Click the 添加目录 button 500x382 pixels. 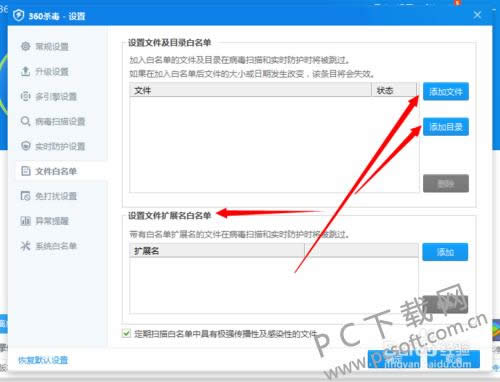446,127
